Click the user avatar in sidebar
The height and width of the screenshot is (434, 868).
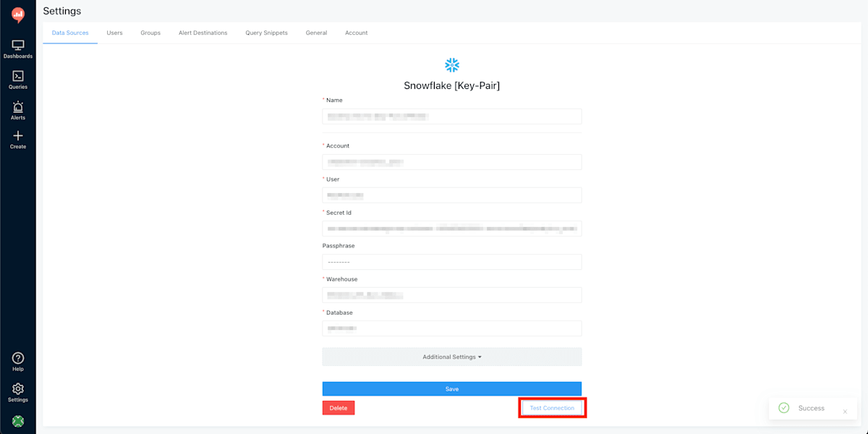tap(18, 421)
